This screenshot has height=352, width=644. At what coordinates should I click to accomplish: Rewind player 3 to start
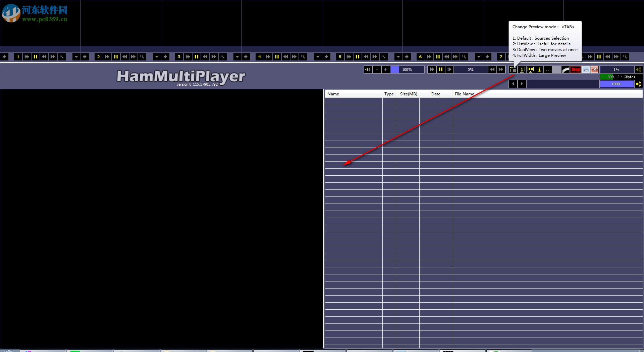tap(188, 57)
